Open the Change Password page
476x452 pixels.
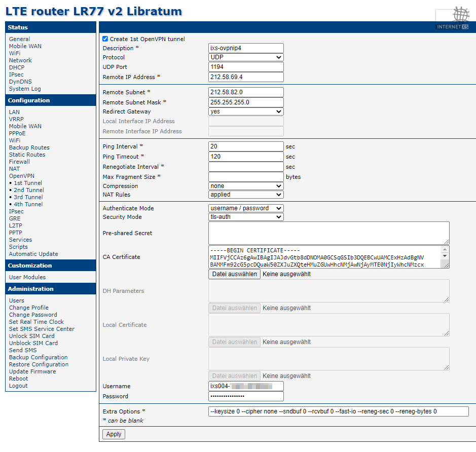click(x=33, y=315)
